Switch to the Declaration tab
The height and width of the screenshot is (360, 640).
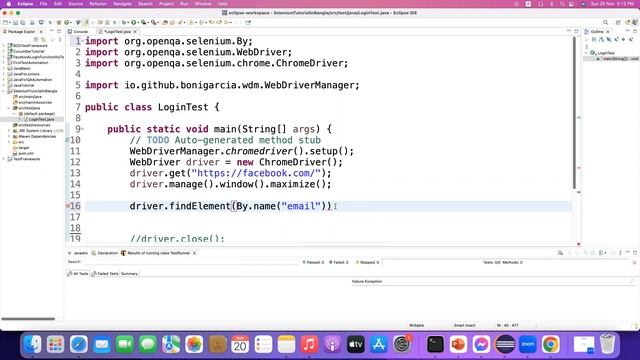pos(104,253)
